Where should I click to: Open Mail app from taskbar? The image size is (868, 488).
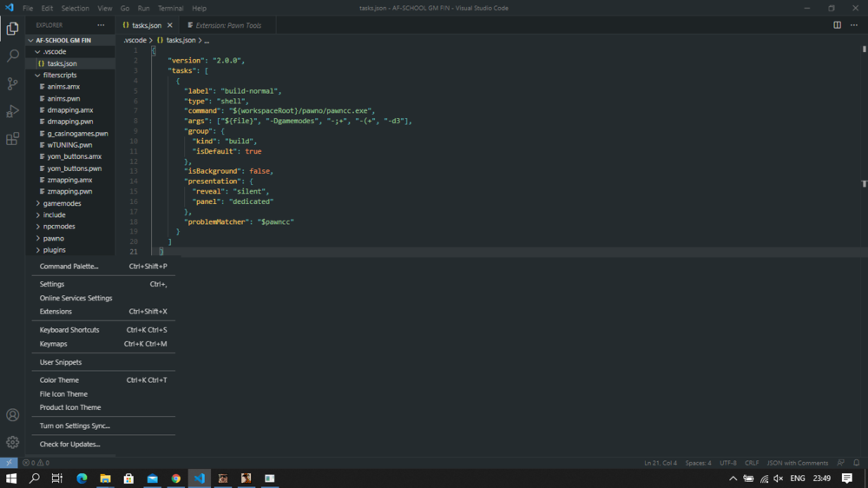click(x=152, y=478)
